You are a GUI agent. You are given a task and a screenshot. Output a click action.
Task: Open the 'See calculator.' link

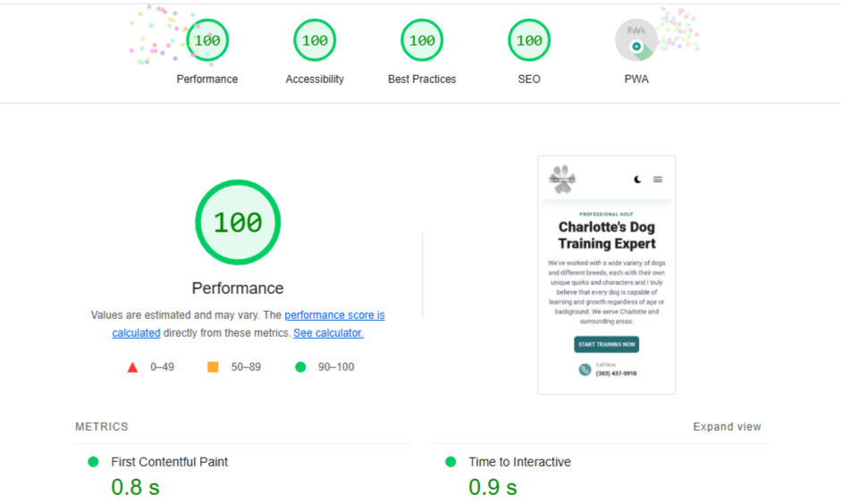click(328, 333)
